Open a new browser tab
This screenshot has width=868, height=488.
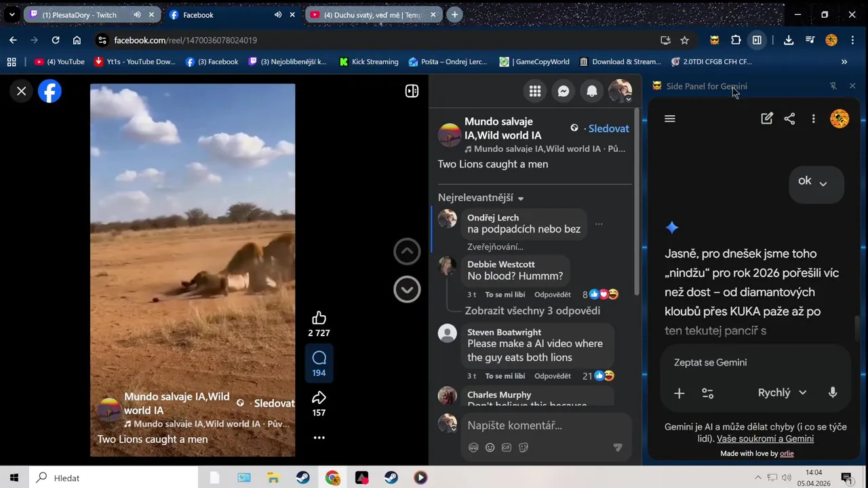pyautogui.click(x=454, y=14)
